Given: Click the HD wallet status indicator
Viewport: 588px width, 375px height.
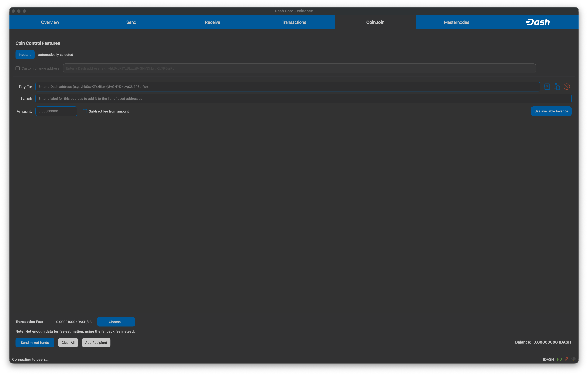Looking at the screenshot, I should (x=559, y=359).
